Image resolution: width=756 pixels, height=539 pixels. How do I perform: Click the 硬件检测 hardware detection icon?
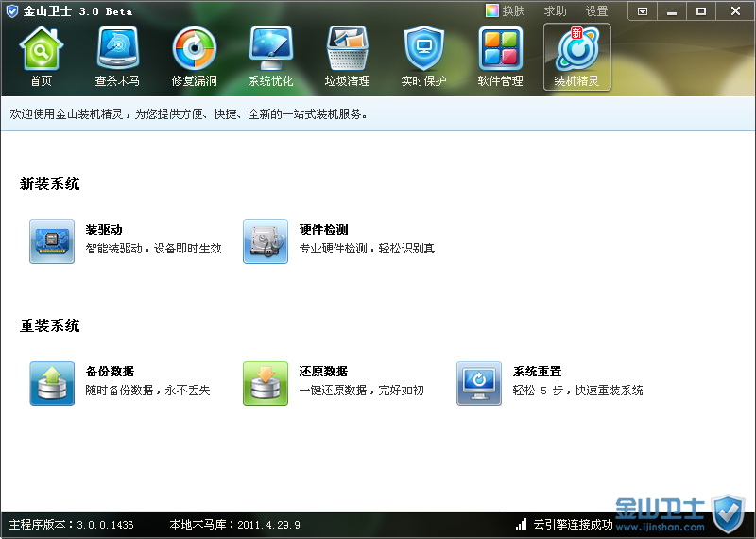pyautogui.click(x=266, y=241)
